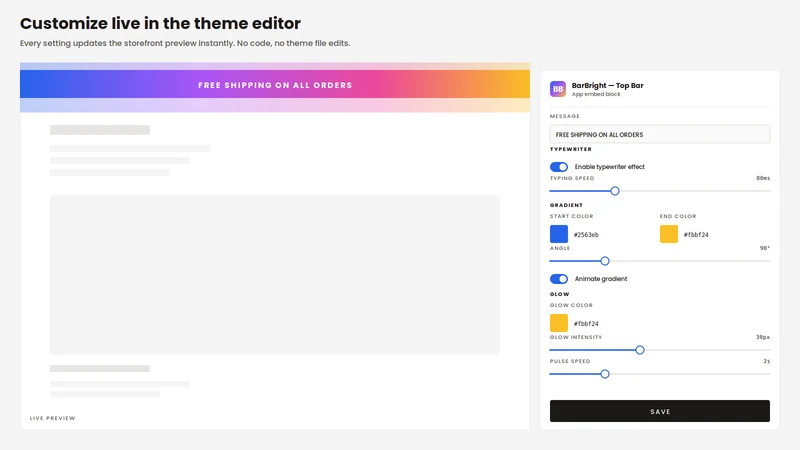Toggle the Animate gradient switch
The height and width of the screenshot is (450, 800).
tap(559, 279)
